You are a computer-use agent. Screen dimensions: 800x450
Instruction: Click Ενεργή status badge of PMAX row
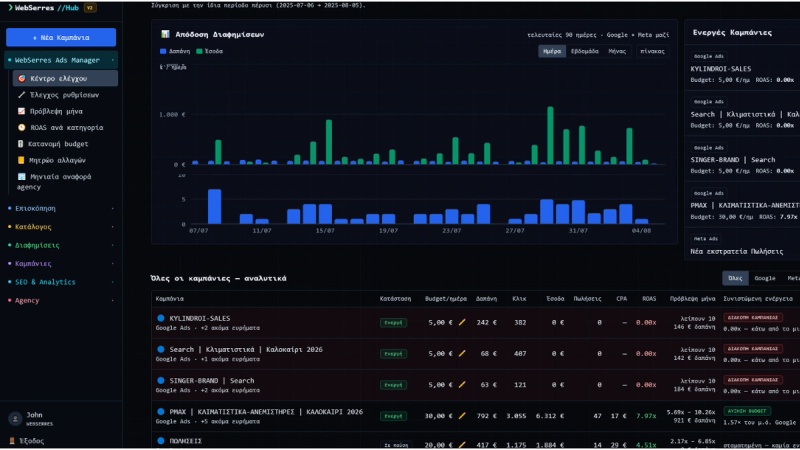[x=393, y=416]
